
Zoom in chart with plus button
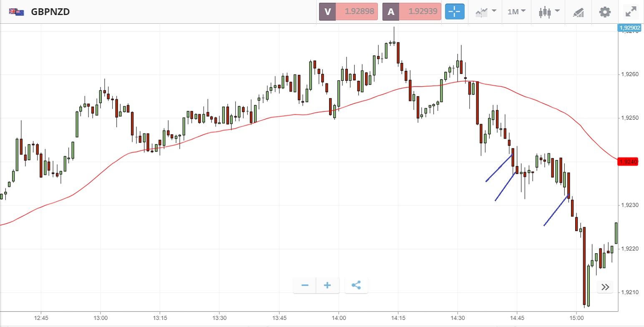click(327, 285)
